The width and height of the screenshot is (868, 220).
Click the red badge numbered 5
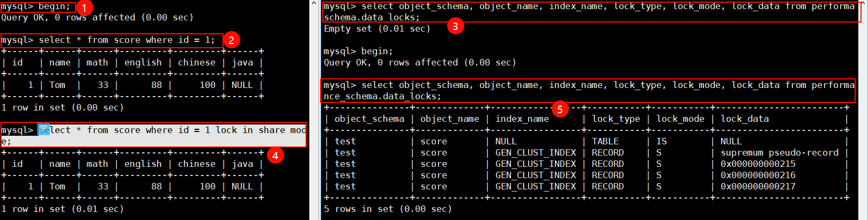[560, 109]
